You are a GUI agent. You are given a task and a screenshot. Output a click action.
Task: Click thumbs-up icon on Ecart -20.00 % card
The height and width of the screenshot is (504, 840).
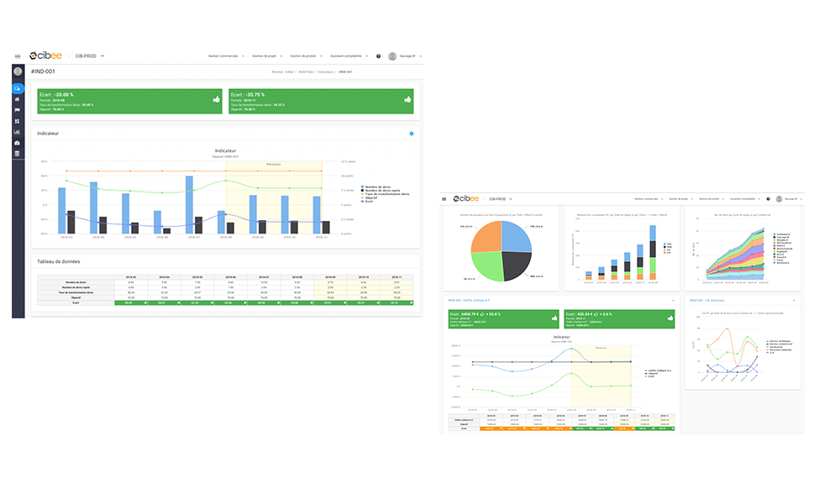coord(217,99)
